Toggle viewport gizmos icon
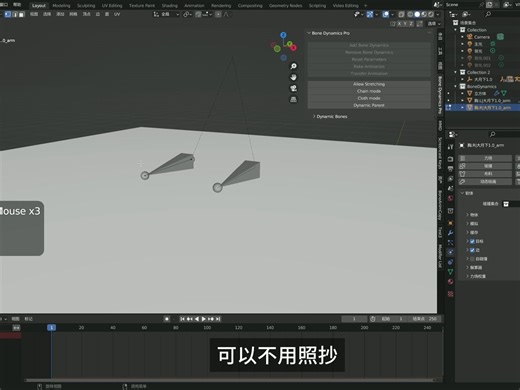This screenshot has height=390, width=520. (370, 14)
